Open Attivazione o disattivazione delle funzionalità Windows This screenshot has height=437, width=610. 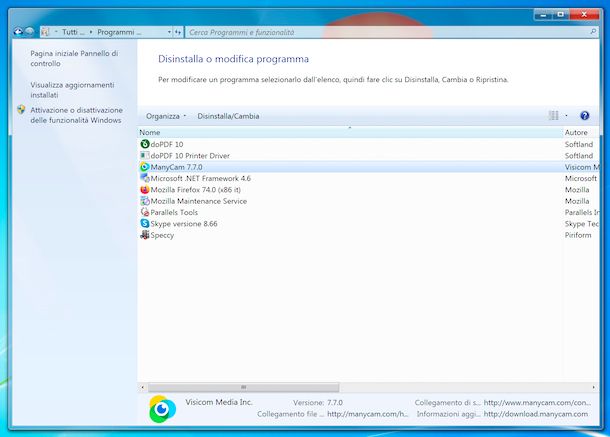pyautogui.click(x=76, y=115)
